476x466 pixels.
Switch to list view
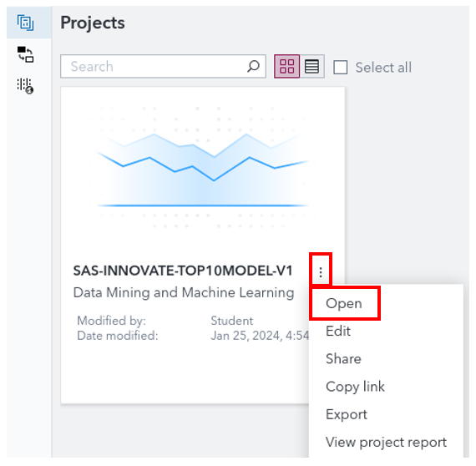click(311, 66)
